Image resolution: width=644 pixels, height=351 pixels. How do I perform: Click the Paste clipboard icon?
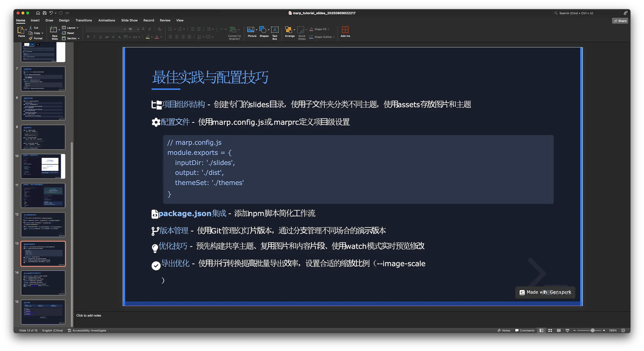click(x=21, y=30)
